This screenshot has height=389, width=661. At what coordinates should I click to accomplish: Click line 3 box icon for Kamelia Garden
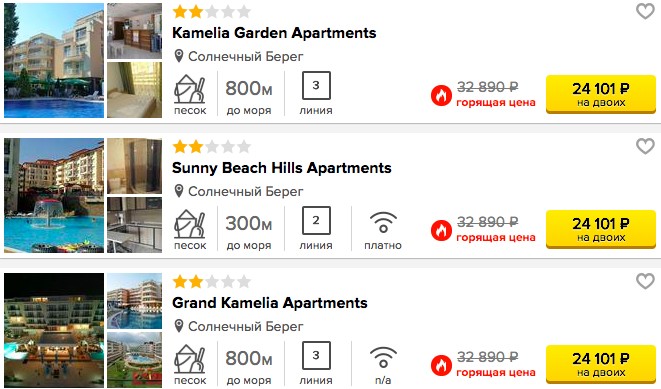[x=316, y=86]
